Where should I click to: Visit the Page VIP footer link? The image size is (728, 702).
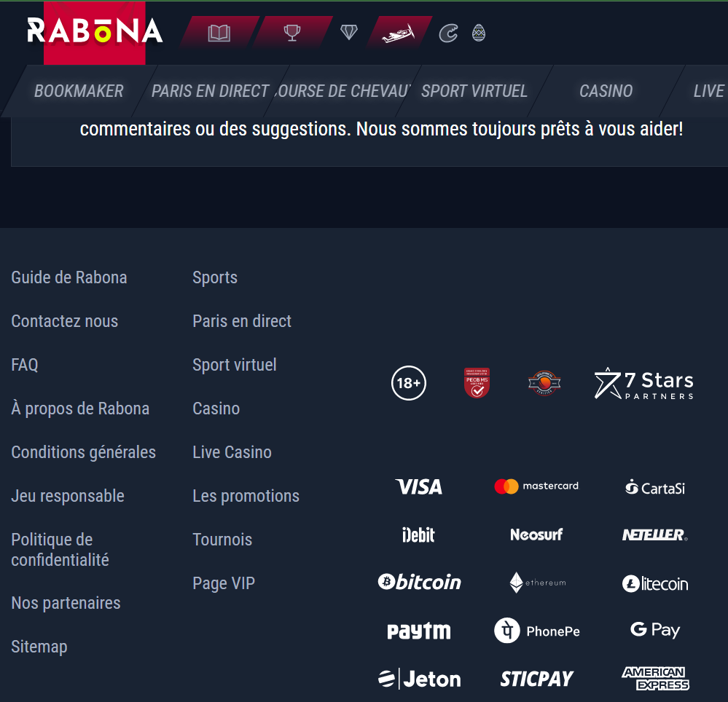click(x=224, y=583)
